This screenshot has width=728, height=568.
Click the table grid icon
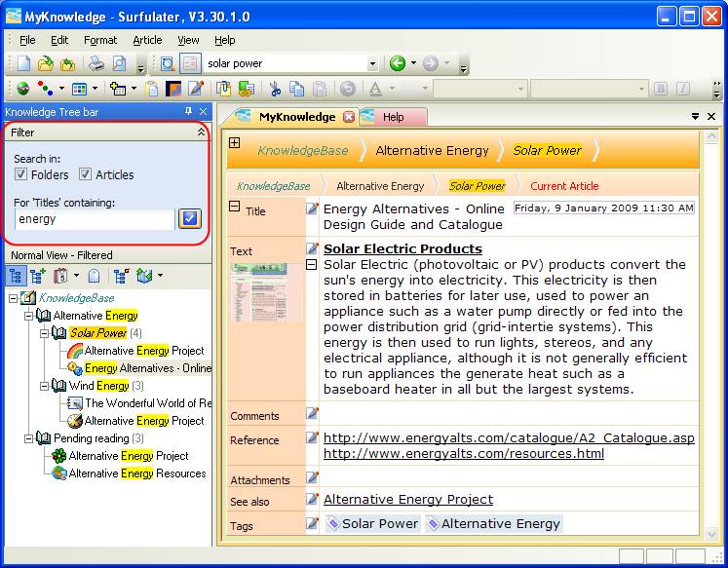pos(79,88)
